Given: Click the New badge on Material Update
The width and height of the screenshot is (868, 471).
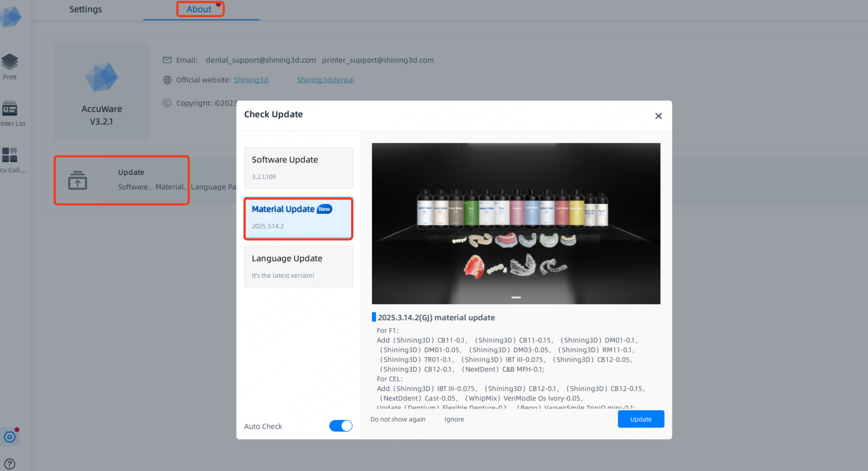Looking at the screenshot, I should pos(324,209).
